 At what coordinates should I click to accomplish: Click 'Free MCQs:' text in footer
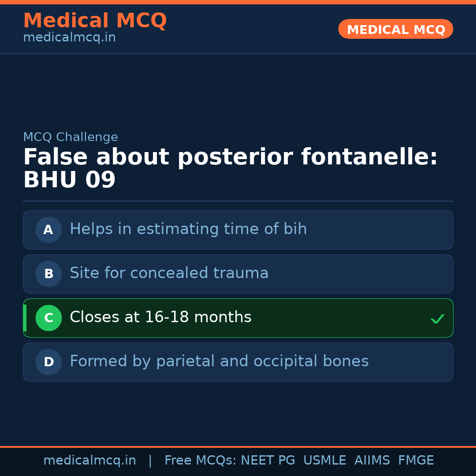(x=200, y=461)
